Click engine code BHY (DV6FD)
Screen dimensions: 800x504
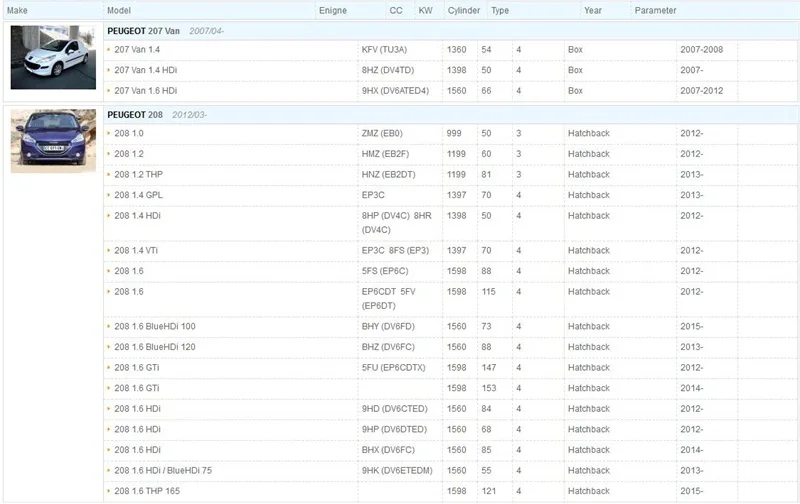click(x=388, y=326)
